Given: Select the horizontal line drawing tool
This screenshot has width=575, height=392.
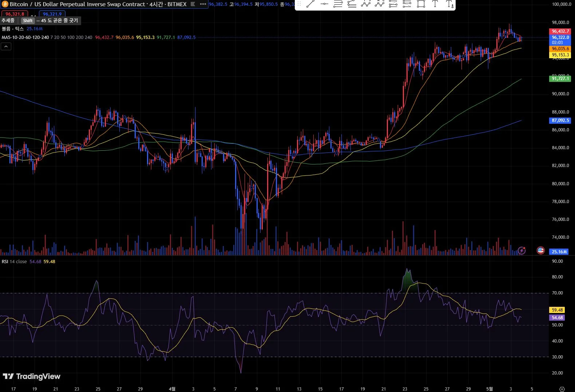Looking at the screenshot, I should coord(324,4).
